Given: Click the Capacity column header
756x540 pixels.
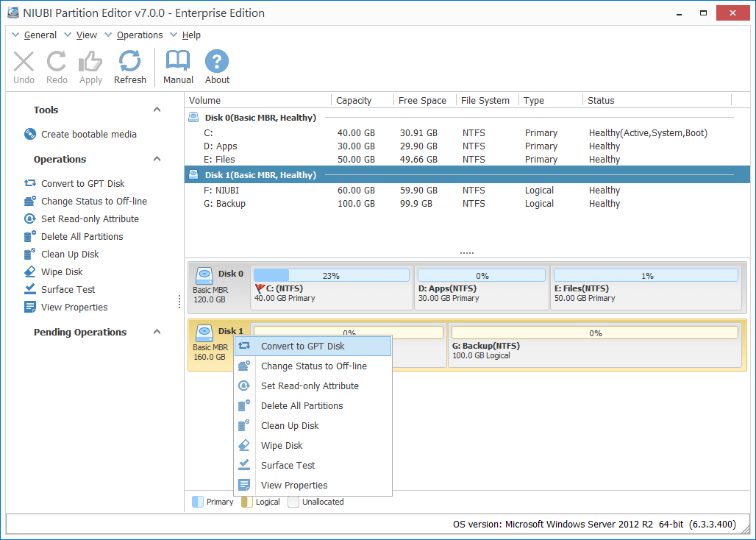Looking at the screenshot, I should click(363, 100).
